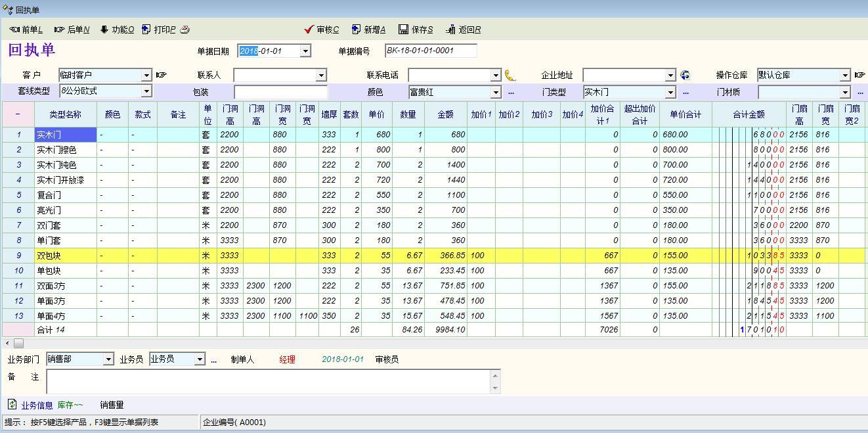
Task: Click the 业务信息 link
Action: pos(37,405)
